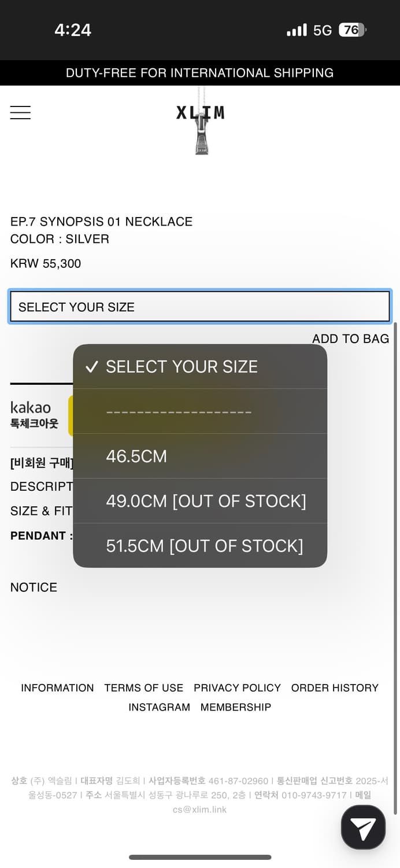Viewport: 400px width, 868px height.
Task: Go to ORDER HISTORY
Action: coord(335,687)
